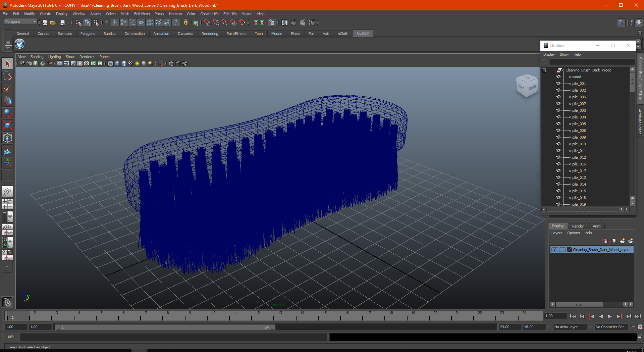Click the Snap to points magnet icon

coord(224,22)
